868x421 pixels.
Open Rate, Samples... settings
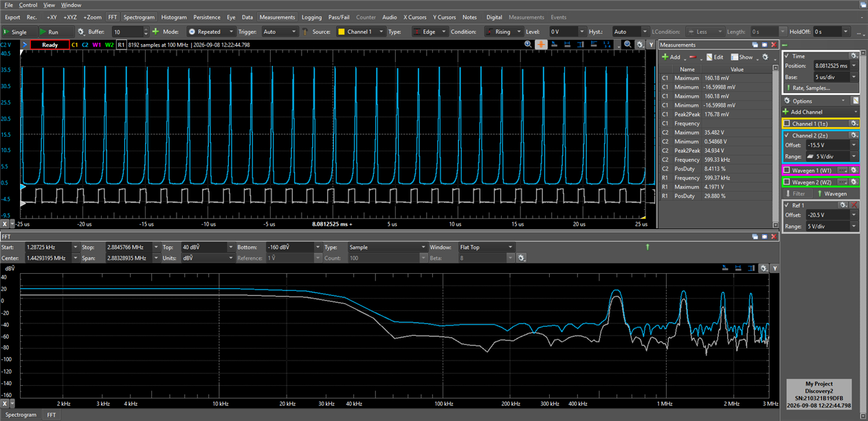pyautogui.click(x=821, y=88)
